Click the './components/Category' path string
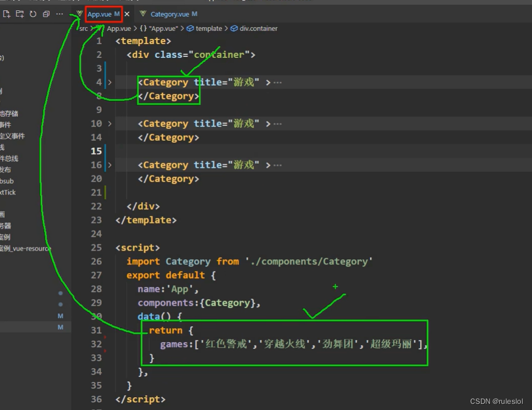The width and height of the screenshot is (532, 410). click(x=309, y=262)
